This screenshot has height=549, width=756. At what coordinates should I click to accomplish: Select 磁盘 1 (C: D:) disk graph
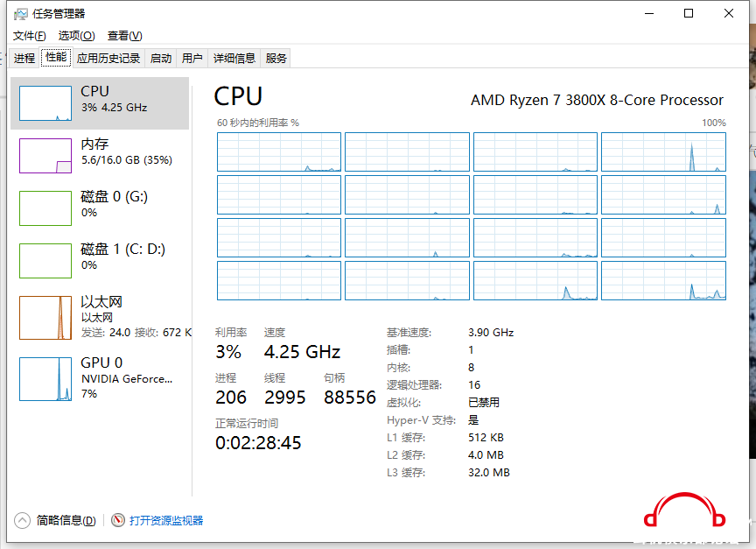(x=45, y=261)
